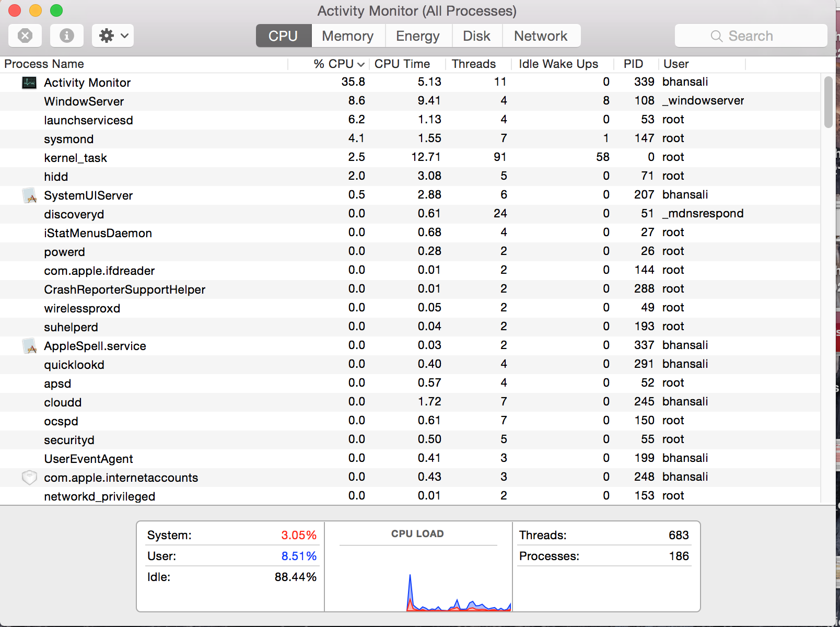840x627 pixels.
Task: Click the Activity Monitor app icon in list
Action: [x=29, y=83]
